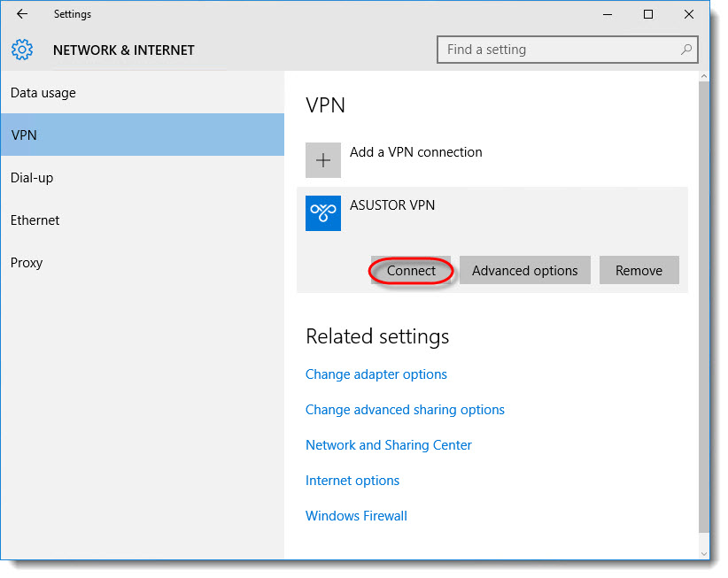Minimize the Settings window
728x578 pixels.
(608, 14)
